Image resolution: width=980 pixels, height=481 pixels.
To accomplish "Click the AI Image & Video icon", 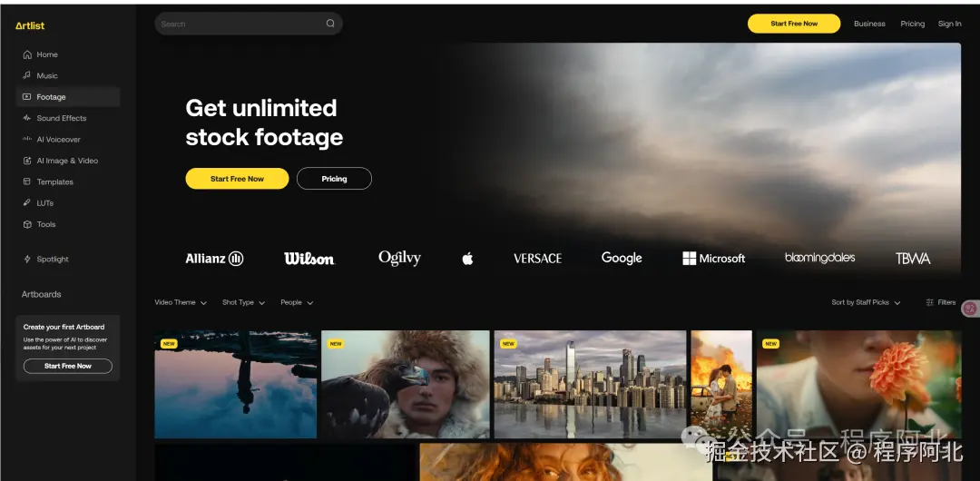I will pyautogui.click(x=27, y=161).
